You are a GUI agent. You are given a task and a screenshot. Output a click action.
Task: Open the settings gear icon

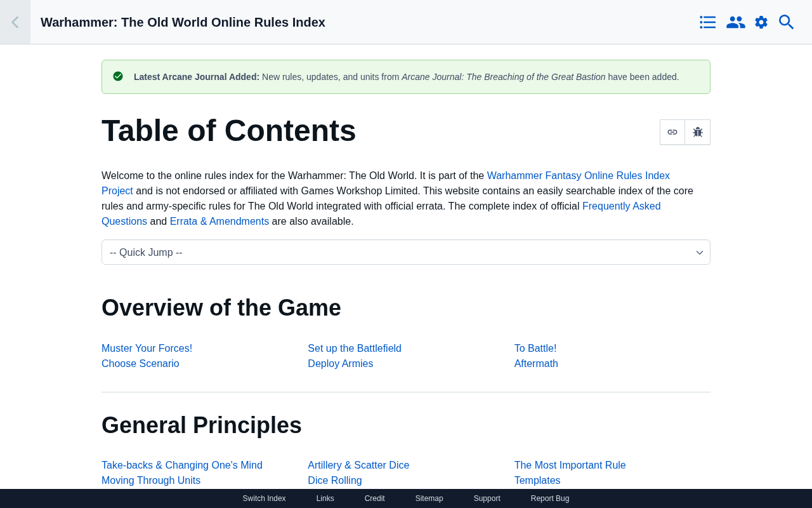[761, 22]
